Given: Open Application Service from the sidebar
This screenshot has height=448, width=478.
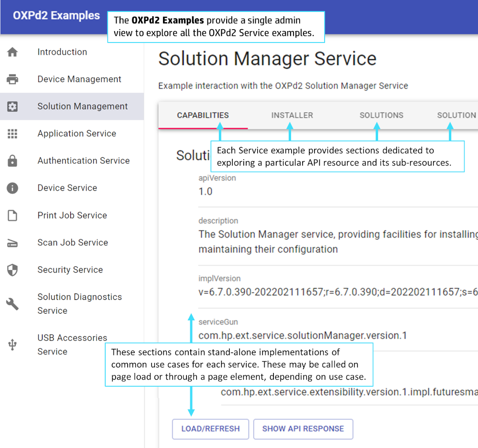Looking at the screenshot, I should 77,133.
